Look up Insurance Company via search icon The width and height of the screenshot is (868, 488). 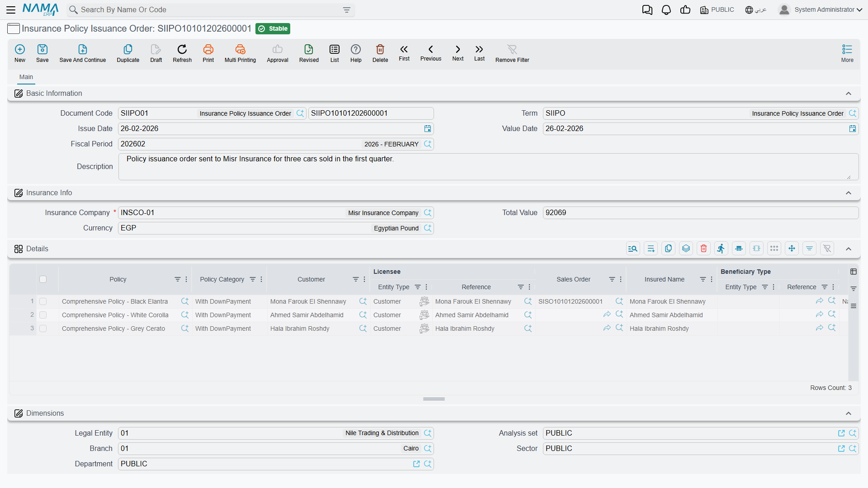(x=428, y=213)
